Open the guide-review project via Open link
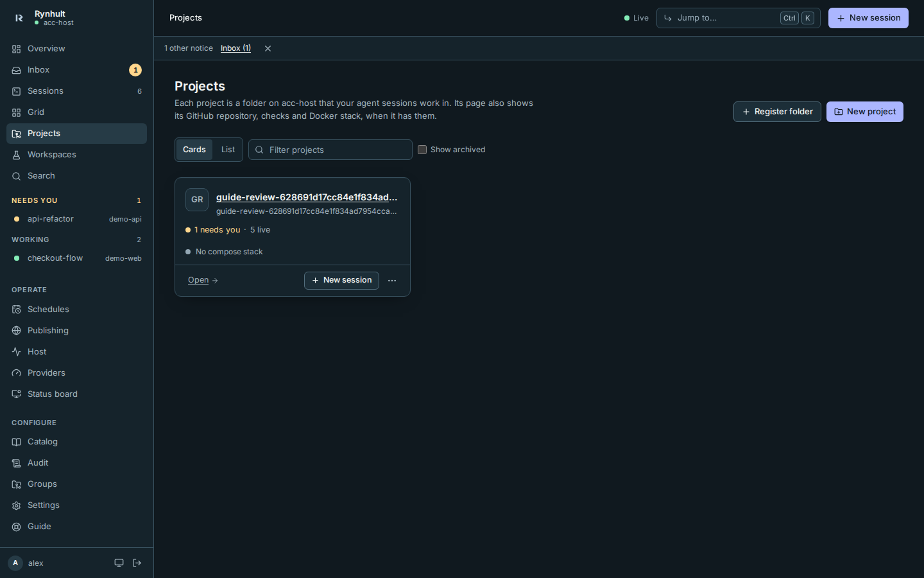This screenshot has width=924, height=578. [x=203, y=281]
